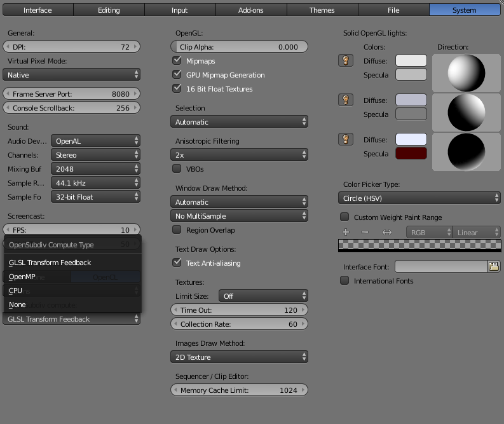The width and height of the screenshot is (504, 424).
Task: Delete a color stop with the minus icon
Action: click(x=365, y=232)
